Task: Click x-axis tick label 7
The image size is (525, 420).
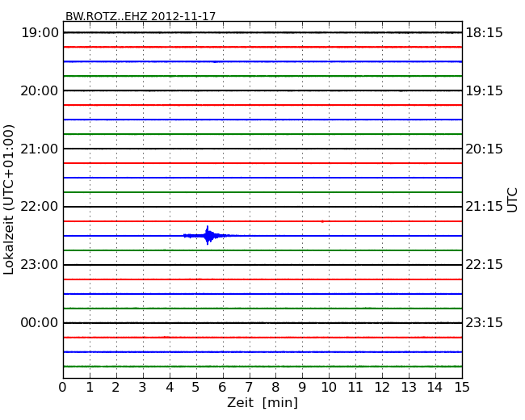Action: [249, 387]
